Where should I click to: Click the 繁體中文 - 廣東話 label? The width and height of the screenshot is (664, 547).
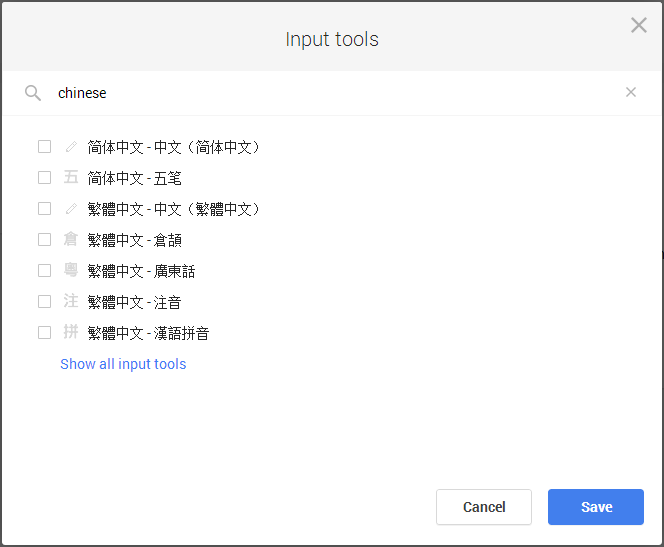tap(141, 271)
